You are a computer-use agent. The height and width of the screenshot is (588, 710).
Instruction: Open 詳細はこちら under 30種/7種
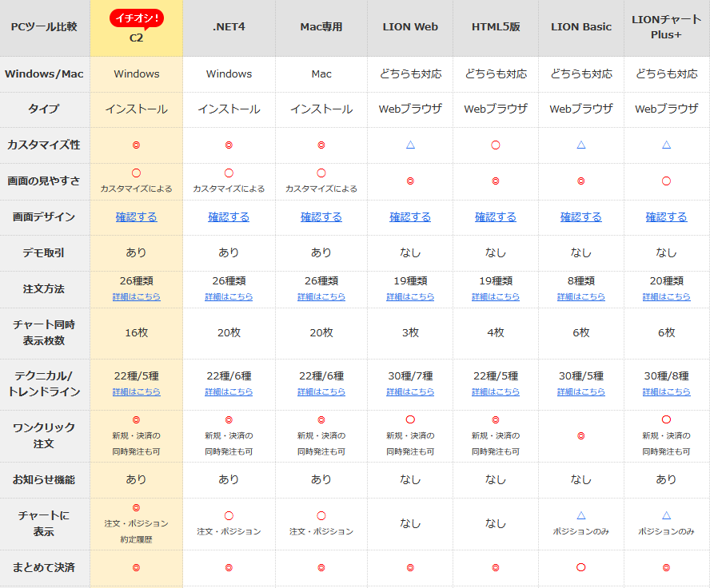click(x=410, y=391)
